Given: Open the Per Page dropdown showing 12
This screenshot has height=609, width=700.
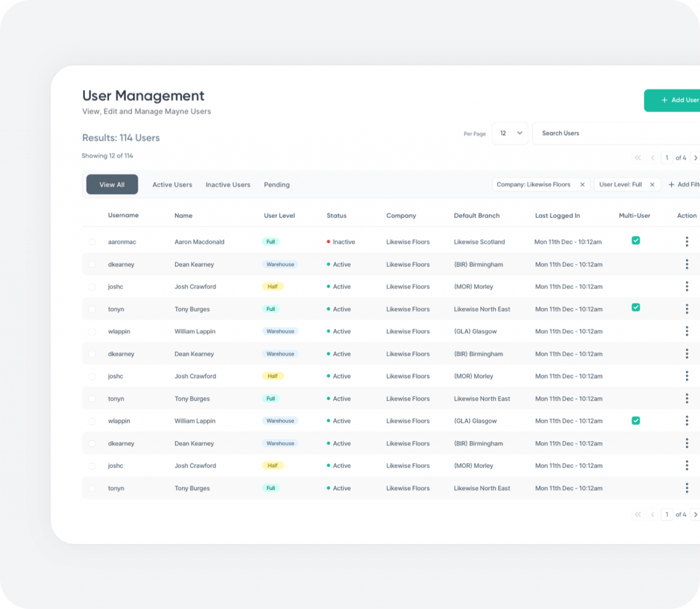Looking at the screenshot, I should 510,134.
